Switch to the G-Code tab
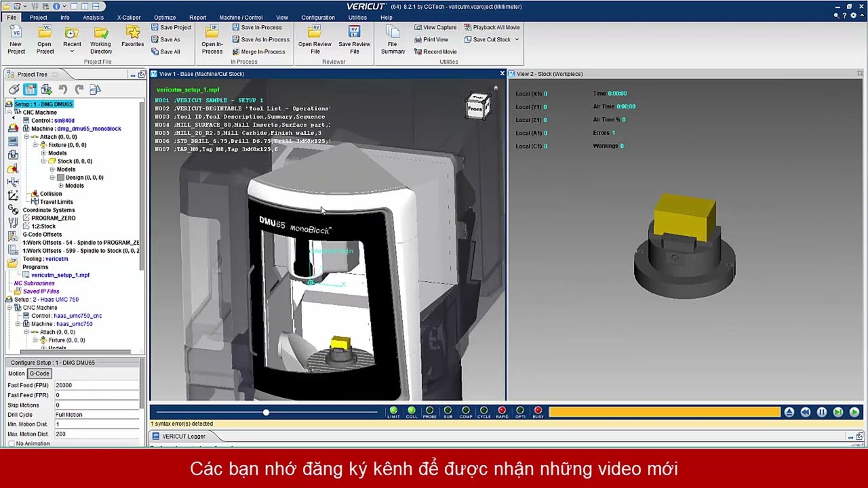868x488 pixels. click(x=39, y=373)
